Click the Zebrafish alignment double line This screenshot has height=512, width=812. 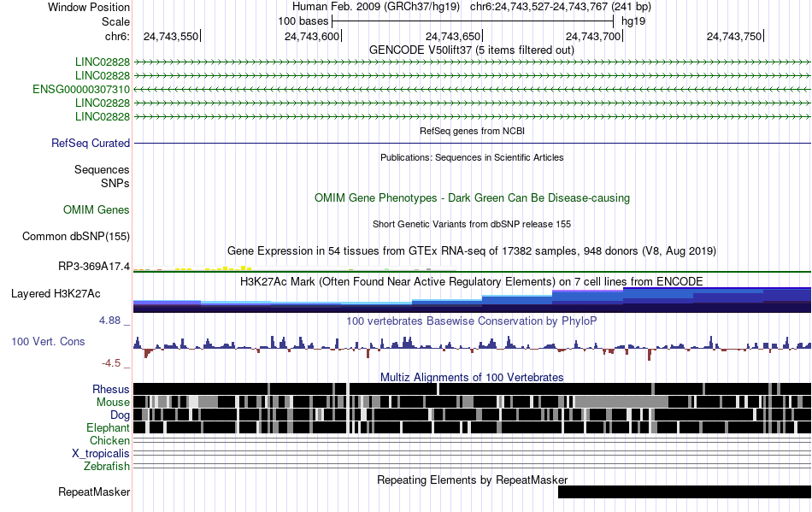(473, 467)
